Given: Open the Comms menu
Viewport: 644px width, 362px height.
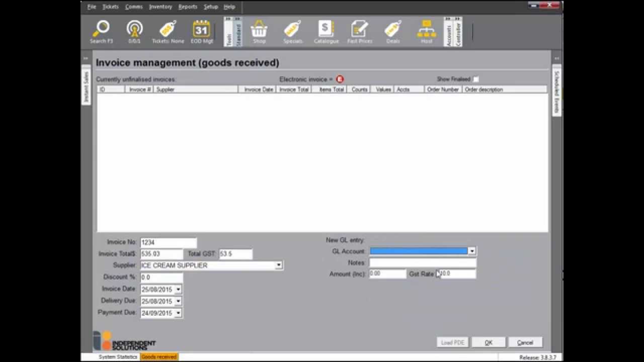Looking at the screenshot, I should [134, 7].
